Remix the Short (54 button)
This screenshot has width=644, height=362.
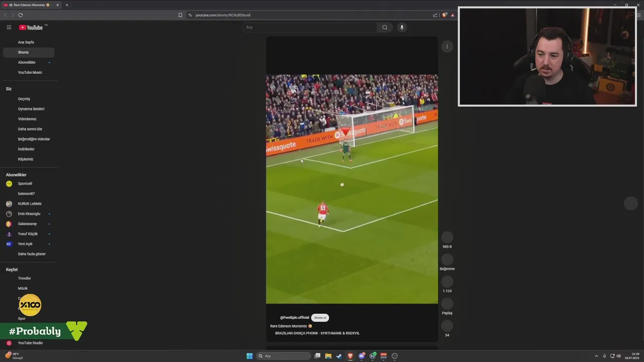pos(447,326)
